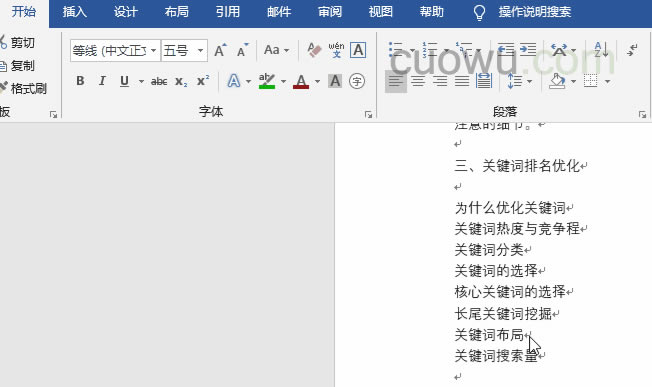This screenshot has height=387, width=652.
Task: Click the Copy (复制) button
Action: click(x=17, y=66)
